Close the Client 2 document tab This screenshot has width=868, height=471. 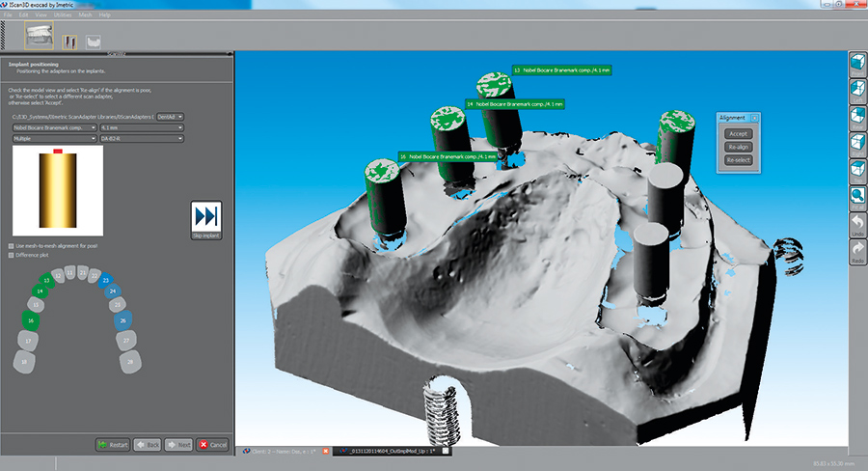(326, 451)
